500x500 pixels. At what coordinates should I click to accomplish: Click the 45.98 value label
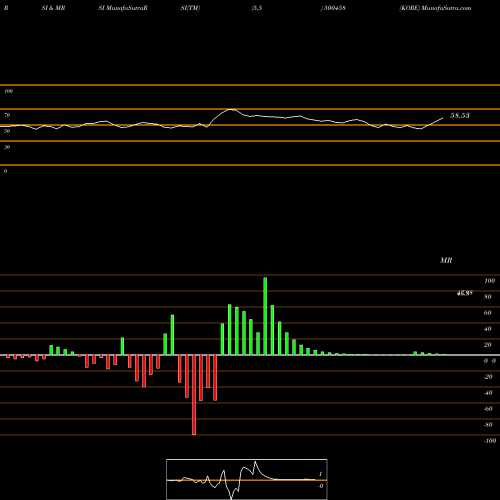click(x=465, y=293)
